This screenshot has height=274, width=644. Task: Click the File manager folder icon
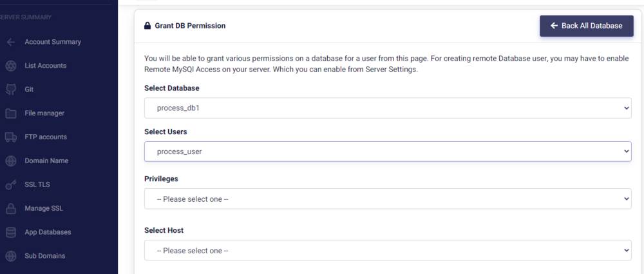point(10,113)
